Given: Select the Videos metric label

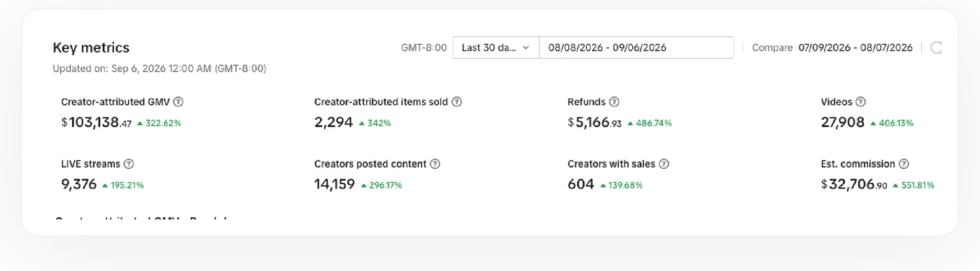Looking at the screenshot, I should point(837,102).
